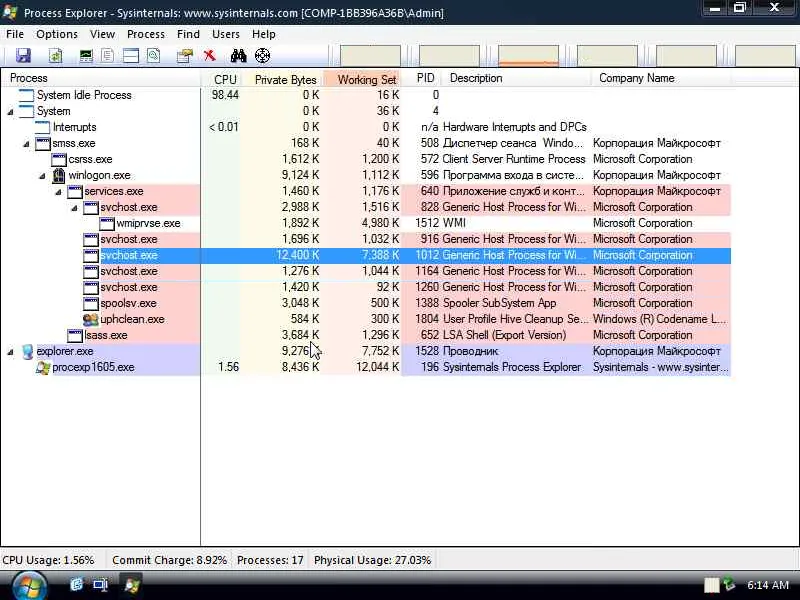
Task: Toggle the lower pane toolbar icon
Action: pos(131,55)
